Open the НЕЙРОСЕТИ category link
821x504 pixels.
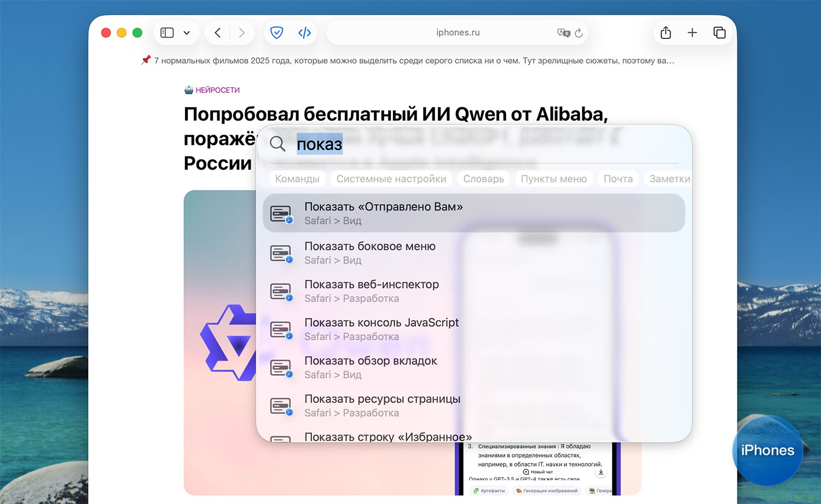[217, 90]
